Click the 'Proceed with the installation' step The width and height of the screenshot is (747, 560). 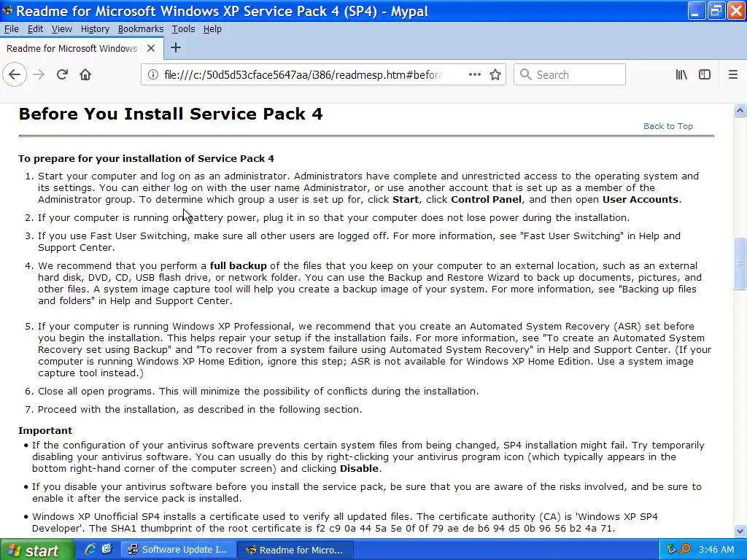coord(200,410)
